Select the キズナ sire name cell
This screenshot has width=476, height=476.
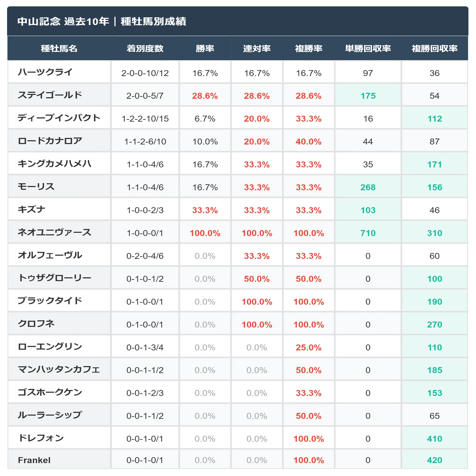pyautogui.click(x=59, y=209)
